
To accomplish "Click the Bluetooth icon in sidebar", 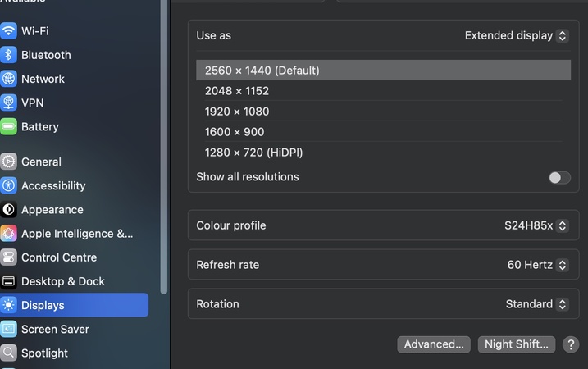I will click(x=8, y=55).
